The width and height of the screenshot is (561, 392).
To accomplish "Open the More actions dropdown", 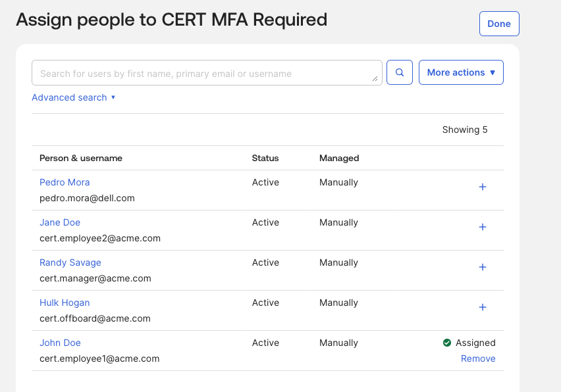I will click(x=461, y=72).
